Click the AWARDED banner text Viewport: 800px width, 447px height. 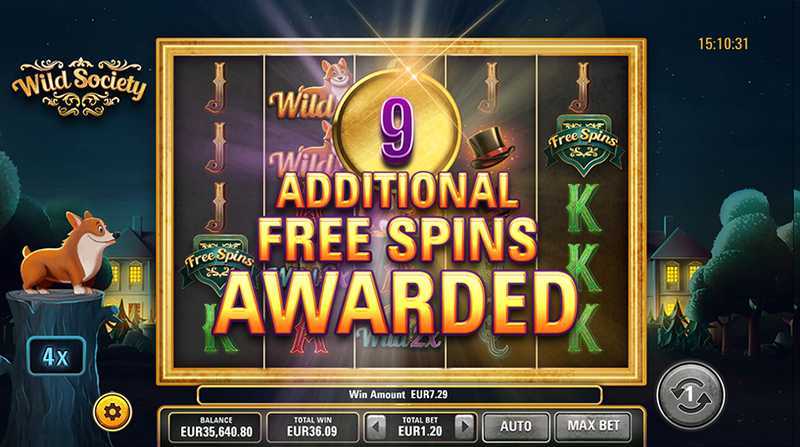tap(396, 305)
